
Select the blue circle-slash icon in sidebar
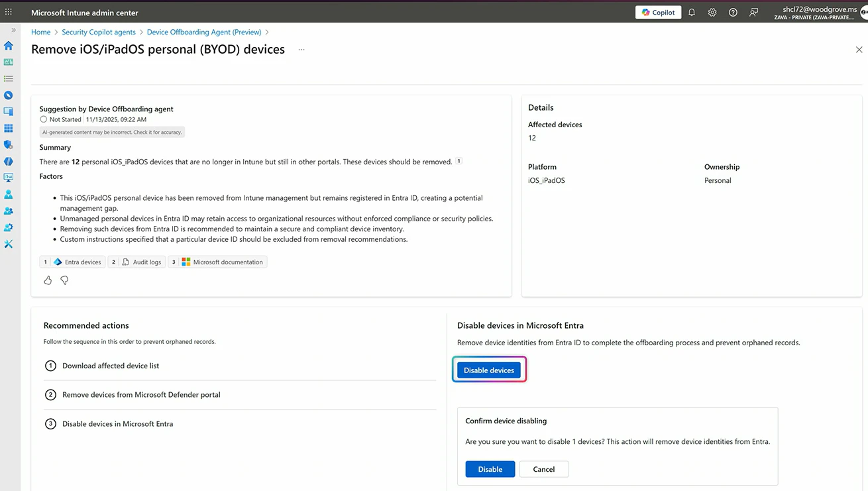click(x=9, y=95)
